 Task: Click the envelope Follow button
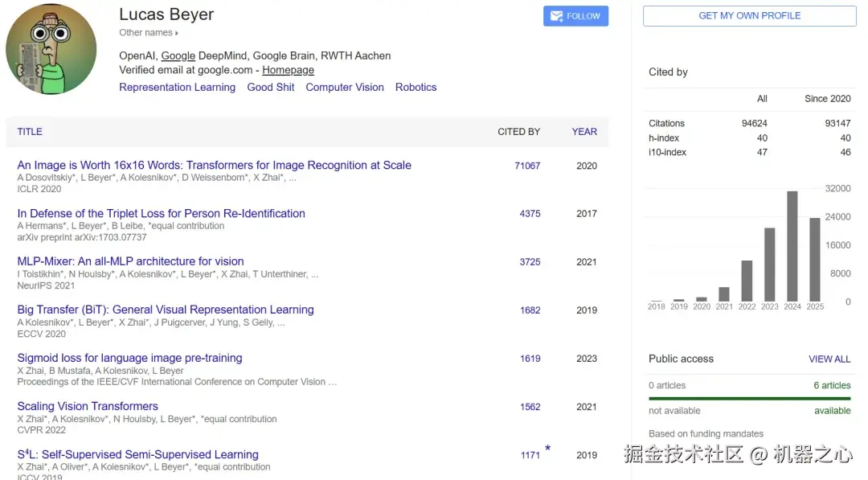point(575,16)
